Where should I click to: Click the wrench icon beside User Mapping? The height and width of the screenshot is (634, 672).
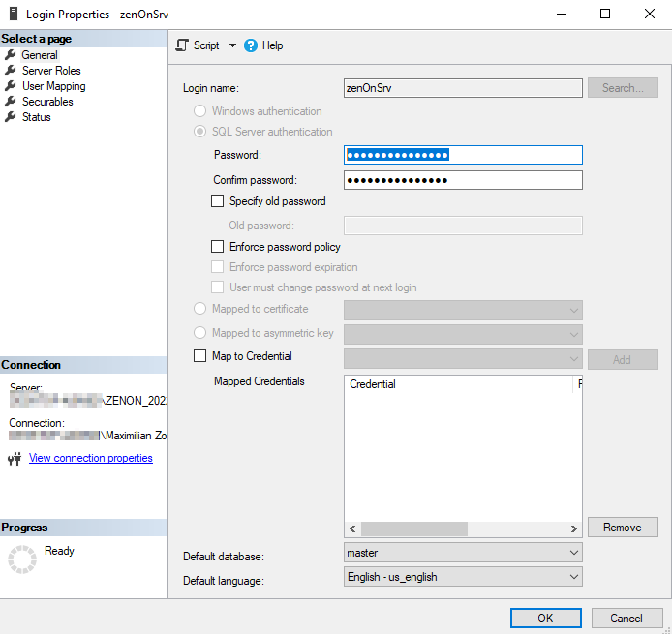11,86
